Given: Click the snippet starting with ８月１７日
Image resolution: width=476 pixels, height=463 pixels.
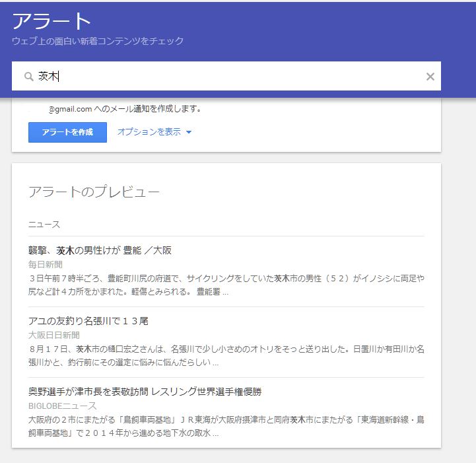Looking at the screenshot, I should click(226, 355).
